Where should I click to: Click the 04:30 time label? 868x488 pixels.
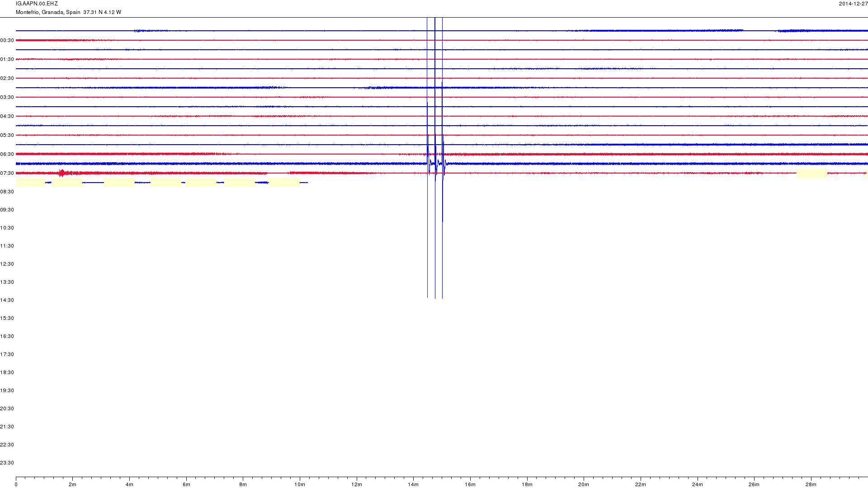pos(7,116)
